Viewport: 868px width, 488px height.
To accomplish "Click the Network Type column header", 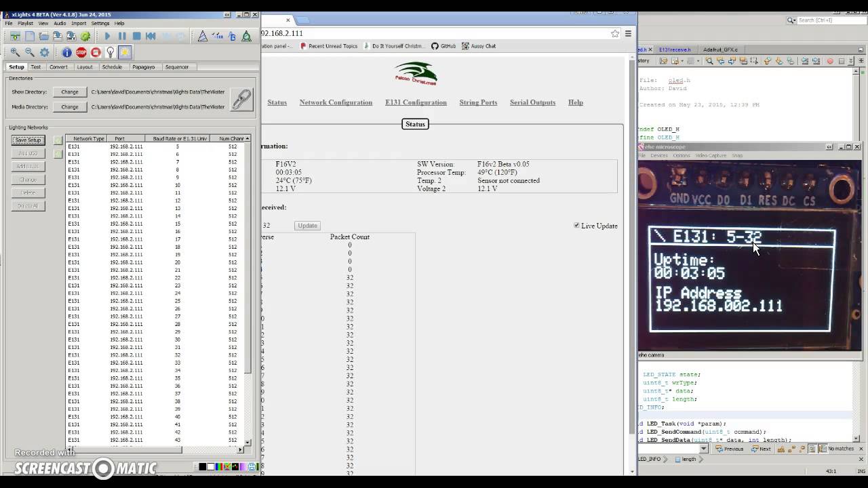I will tap(89, 138).
